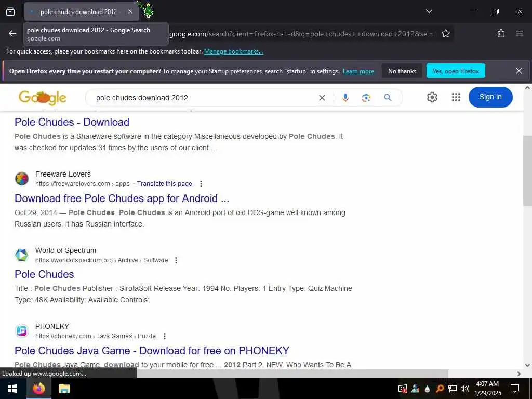Start voice search with the microphone icon

(x=345, y=98)
